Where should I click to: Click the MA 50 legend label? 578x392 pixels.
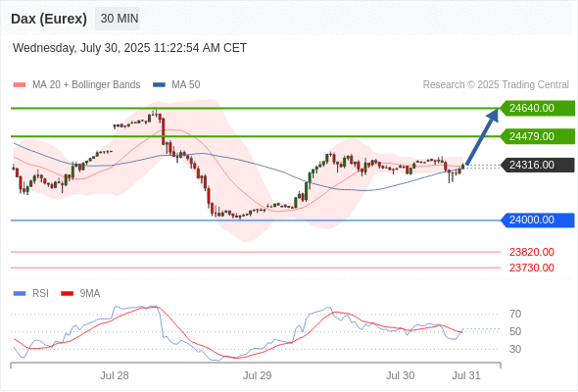[186, 85]
